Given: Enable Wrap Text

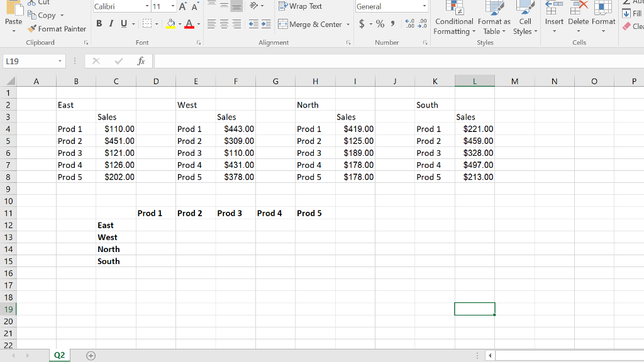Looking at the screenshot, I should pos(300,6).
